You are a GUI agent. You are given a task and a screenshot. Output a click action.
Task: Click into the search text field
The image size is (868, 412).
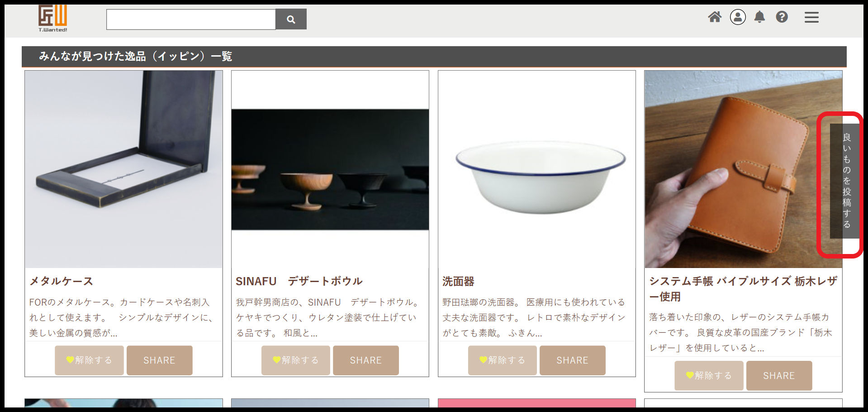[191, 19]
